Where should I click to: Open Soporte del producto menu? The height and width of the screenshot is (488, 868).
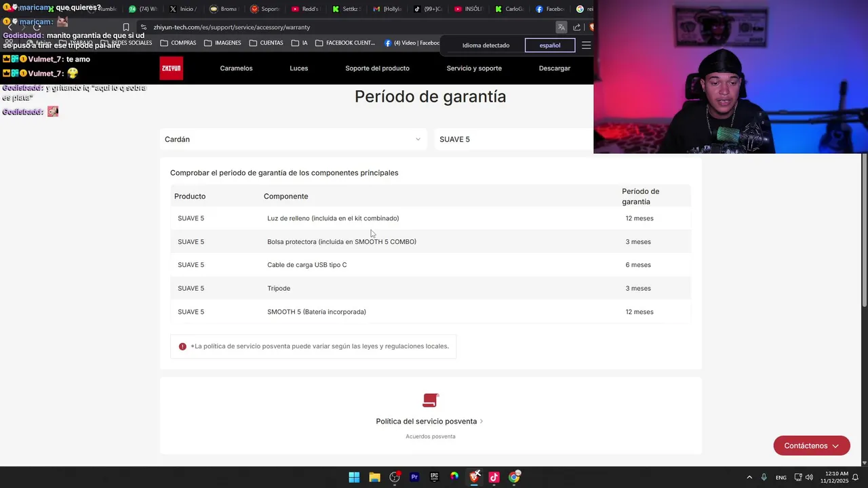click(x=377, y=68)
